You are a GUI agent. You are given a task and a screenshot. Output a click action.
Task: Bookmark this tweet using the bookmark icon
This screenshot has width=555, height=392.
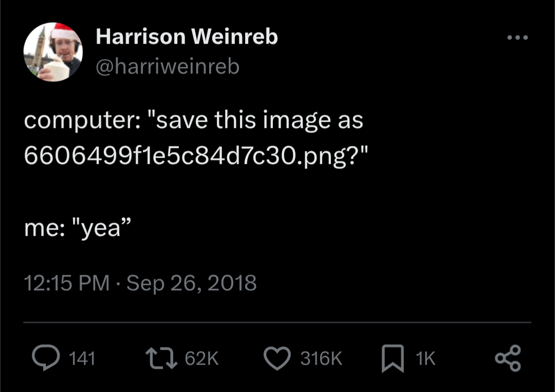click(x=392, y=359)
